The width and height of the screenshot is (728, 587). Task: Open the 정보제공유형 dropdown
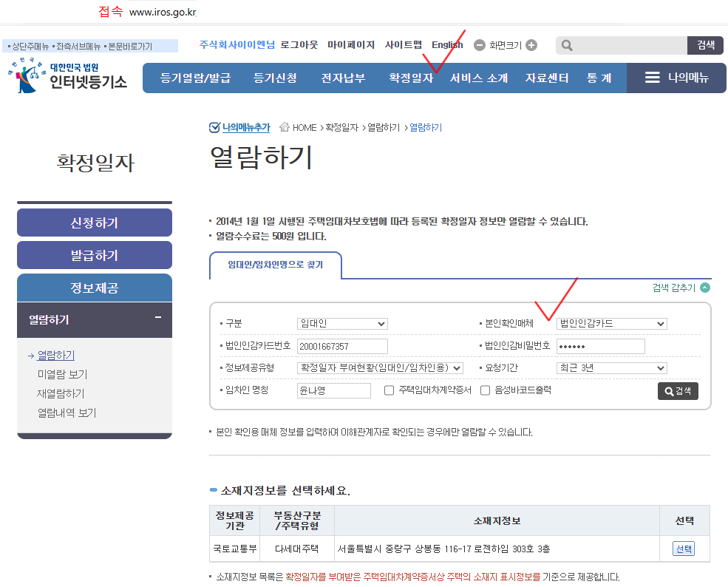click(380, 368)
